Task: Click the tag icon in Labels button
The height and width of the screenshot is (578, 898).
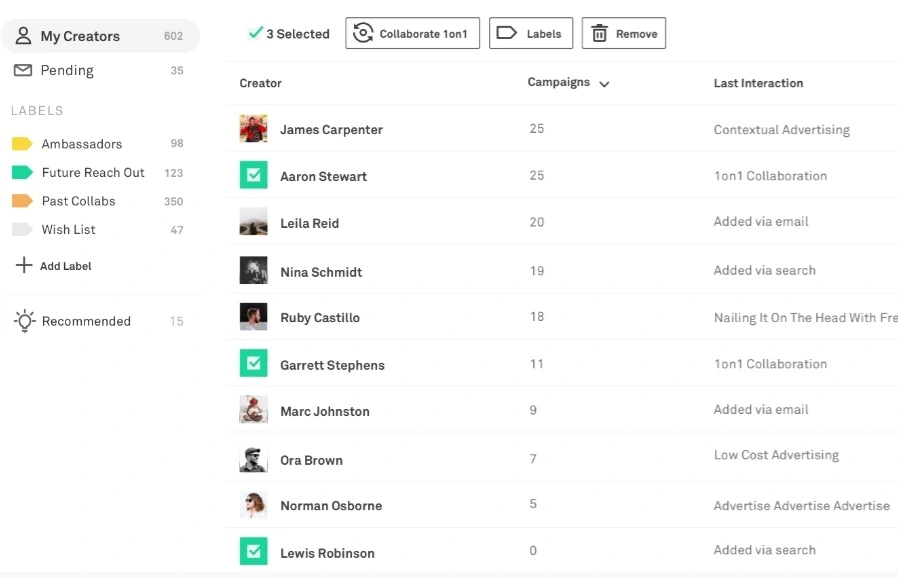Action: coord(506,33)
